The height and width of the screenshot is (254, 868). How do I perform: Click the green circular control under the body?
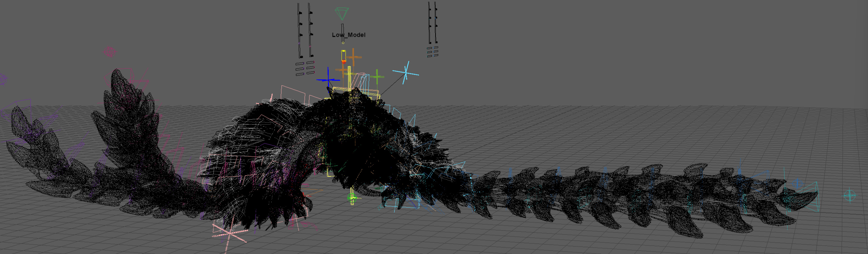click(352, 198)
